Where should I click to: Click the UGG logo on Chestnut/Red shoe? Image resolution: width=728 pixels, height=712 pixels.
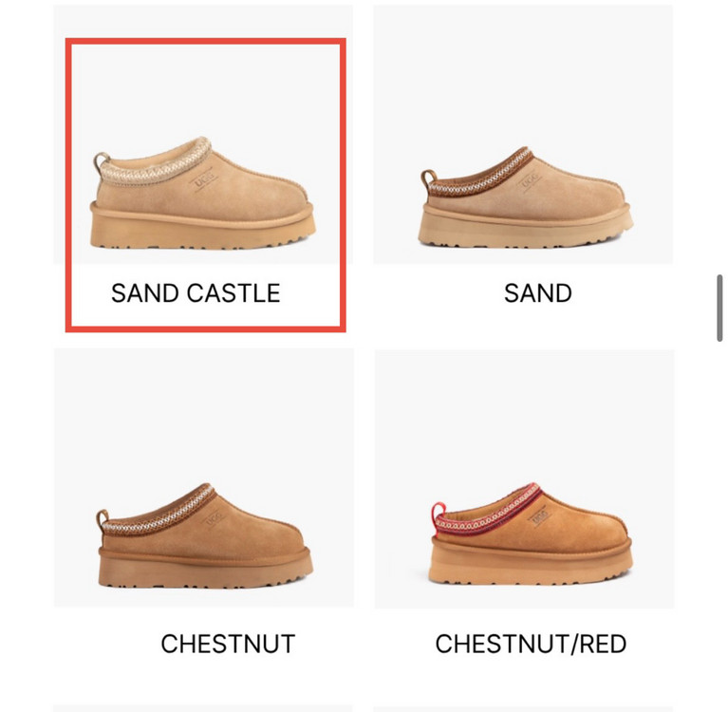click(539, 516)
